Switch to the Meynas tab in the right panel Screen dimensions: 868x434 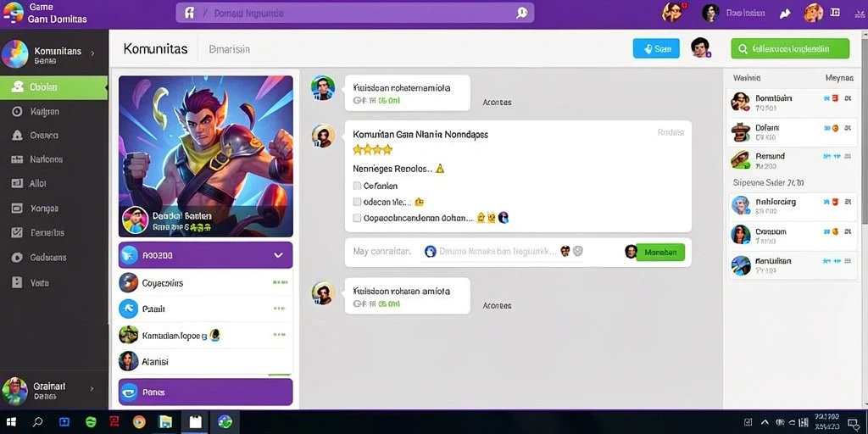tap(839, 78)
